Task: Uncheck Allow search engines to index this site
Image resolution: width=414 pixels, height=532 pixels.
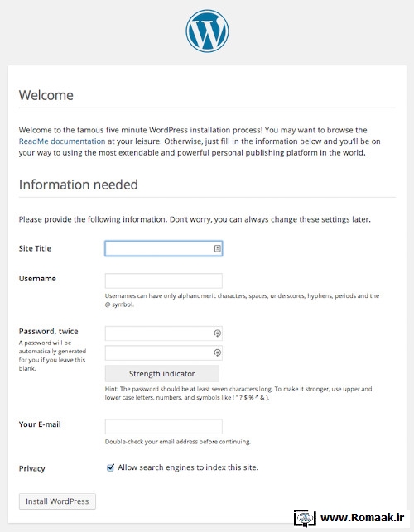Action: click(110, 467)
